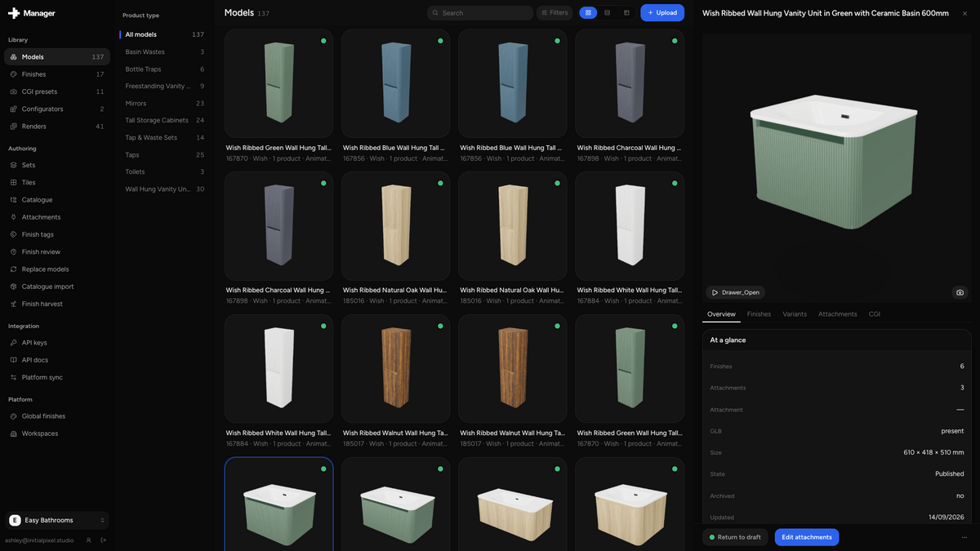This screenshot has width=980, height=551.
Task: Open the Easy Bathrooms workspace switcher
Action: [56, 520]
